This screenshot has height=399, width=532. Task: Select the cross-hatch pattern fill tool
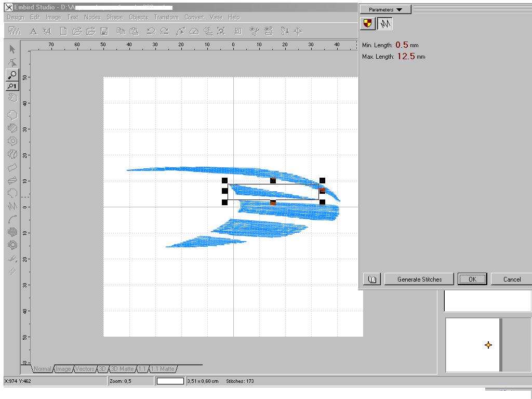tap(12, 232)
